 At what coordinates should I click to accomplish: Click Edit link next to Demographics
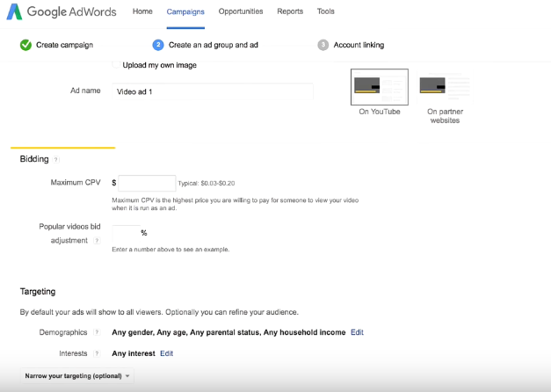pyautogui.click(x=357, y=333)
